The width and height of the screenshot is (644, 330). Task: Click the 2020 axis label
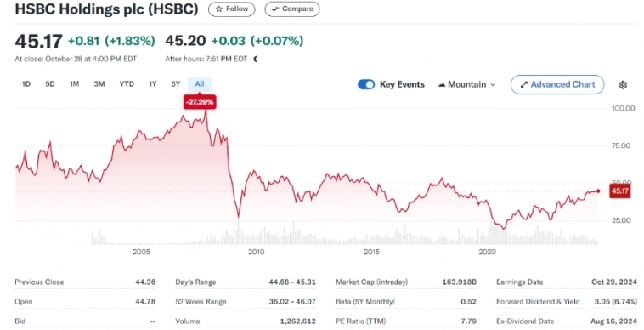pos(488,252)
